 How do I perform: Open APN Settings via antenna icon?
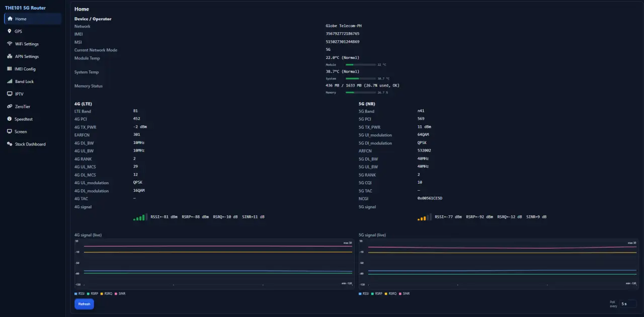coord(10,56)
